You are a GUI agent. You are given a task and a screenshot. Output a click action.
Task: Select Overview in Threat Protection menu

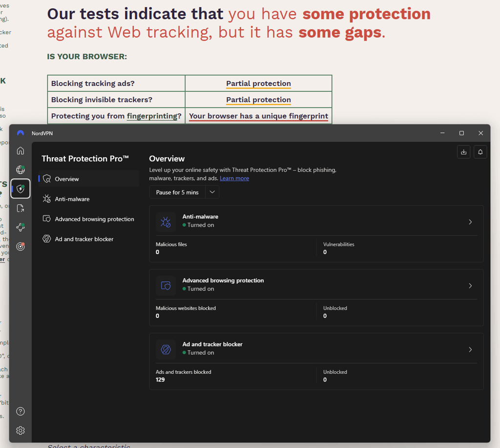pos(89,179)
